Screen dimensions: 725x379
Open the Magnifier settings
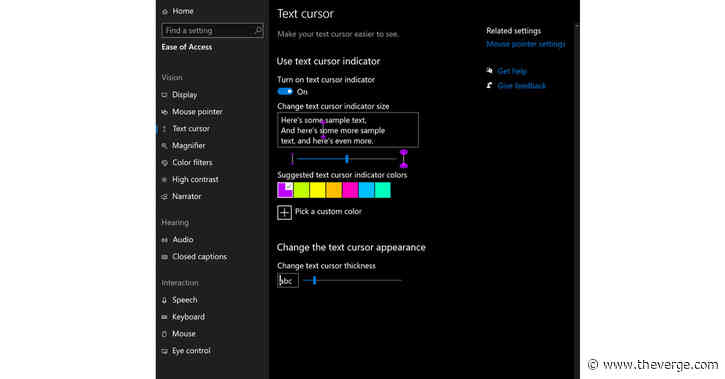189,146
